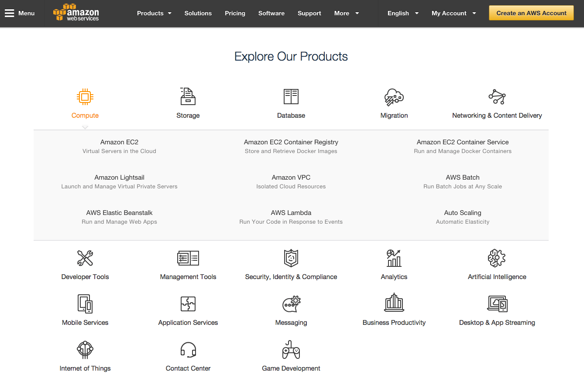Click the Business Productivity buildings icon
The height and width of the screenshot is (392, 584).
pos(394,303)
